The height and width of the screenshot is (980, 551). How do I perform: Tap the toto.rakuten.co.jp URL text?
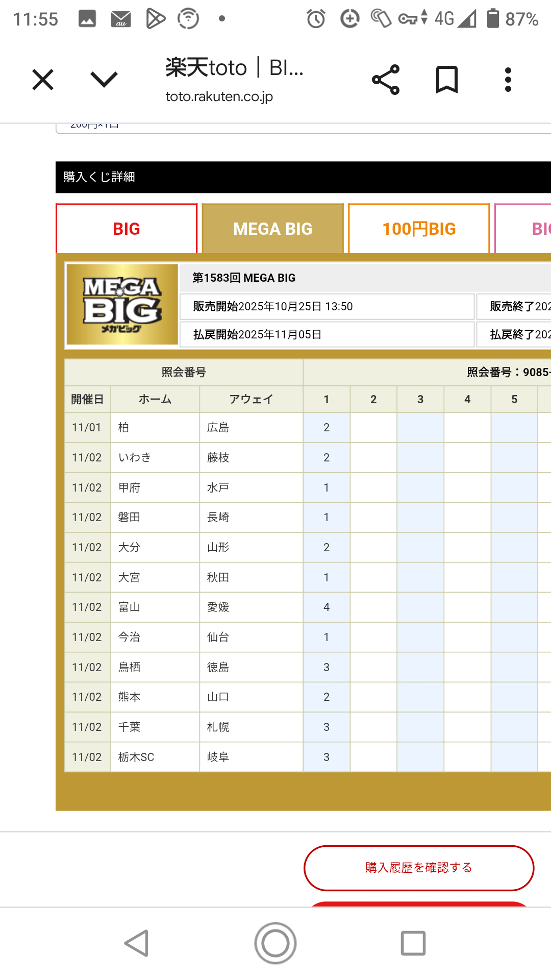pos(219,96)
